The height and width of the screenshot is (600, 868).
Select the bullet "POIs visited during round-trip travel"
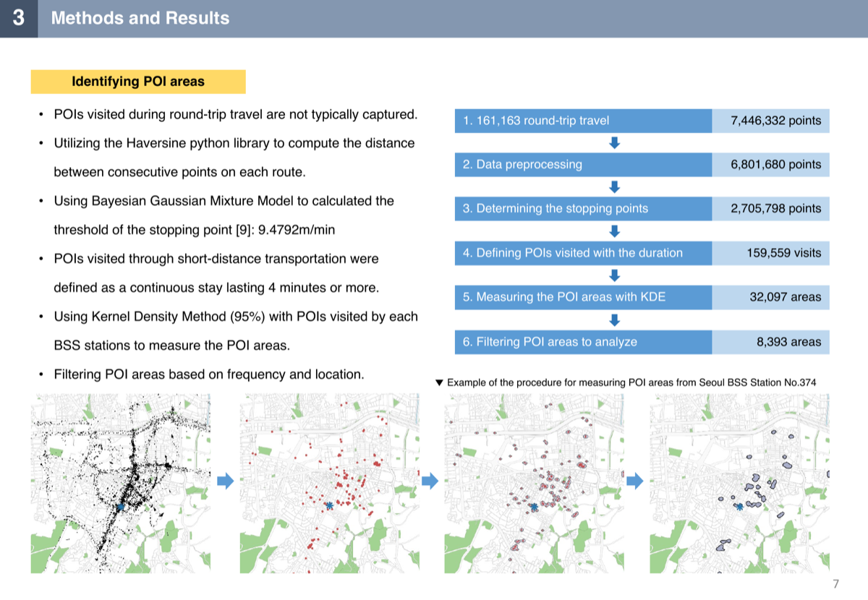pos(236,114)
